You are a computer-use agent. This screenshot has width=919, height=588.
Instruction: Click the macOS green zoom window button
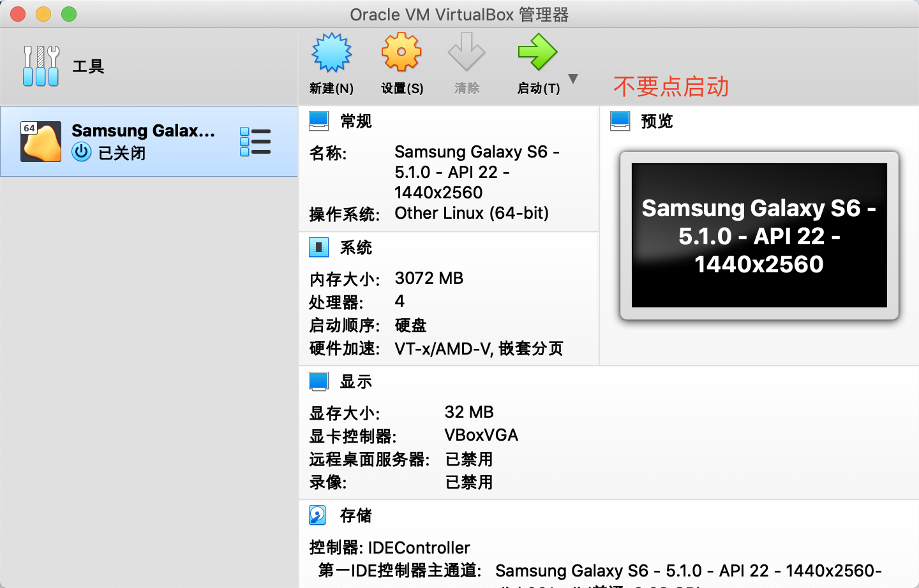tap(69, 14)
